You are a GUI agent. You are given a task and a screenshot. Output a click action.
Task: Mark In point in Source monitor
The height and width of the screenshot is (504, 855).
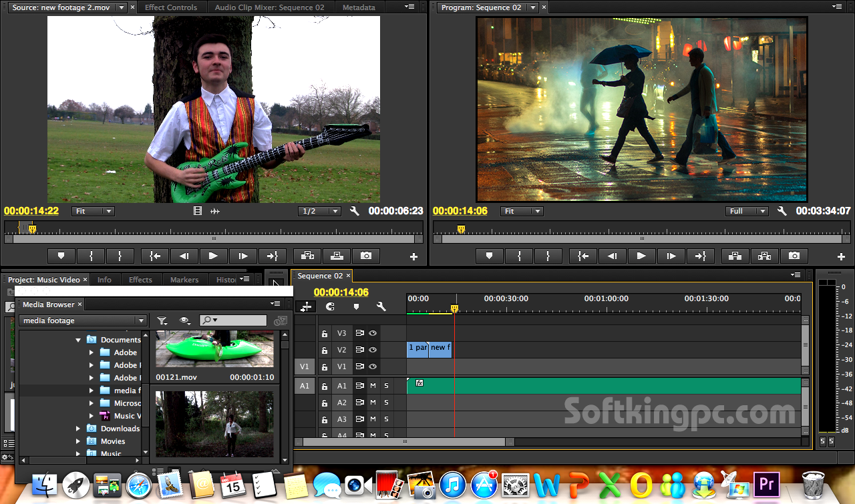[x=90, y=256]
